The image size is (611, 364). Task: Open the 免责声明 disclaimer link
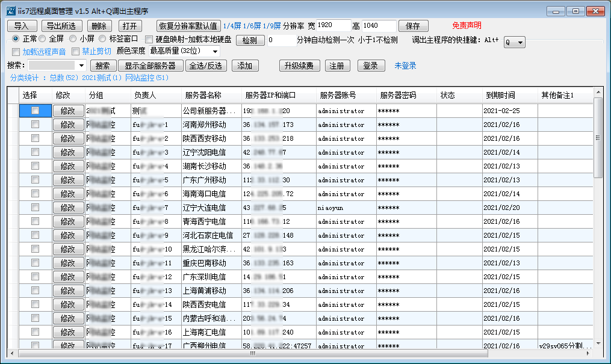click(x=467, y=26)
